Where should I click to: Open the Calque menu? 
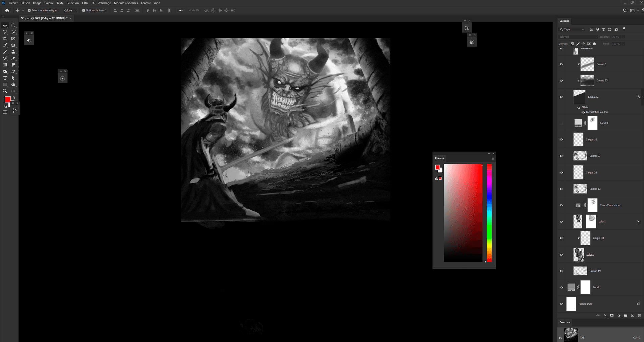[49, 3]
